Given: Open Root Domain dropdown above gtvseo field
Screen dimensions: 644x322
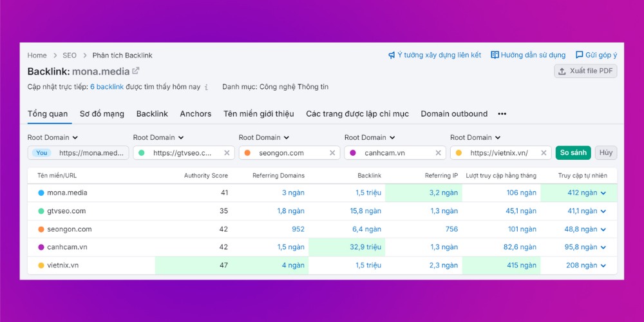Looking at the screenshot, I should coord(158,138).
